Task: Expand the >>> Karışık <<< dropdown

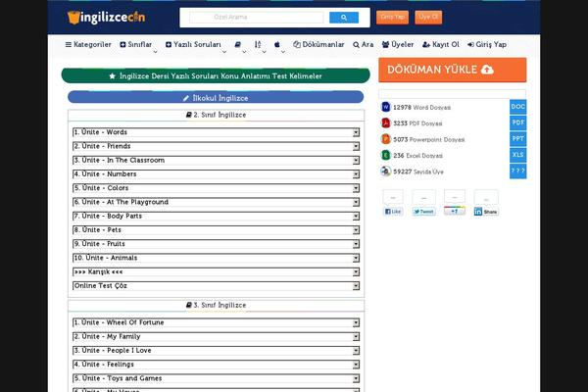Action: point(216,272)
